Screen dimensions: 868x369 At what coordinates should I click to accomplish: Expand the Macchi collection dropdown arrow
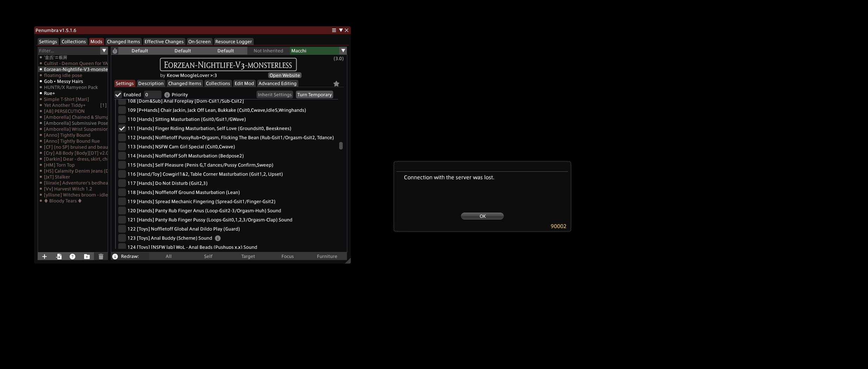coord(343,51)
